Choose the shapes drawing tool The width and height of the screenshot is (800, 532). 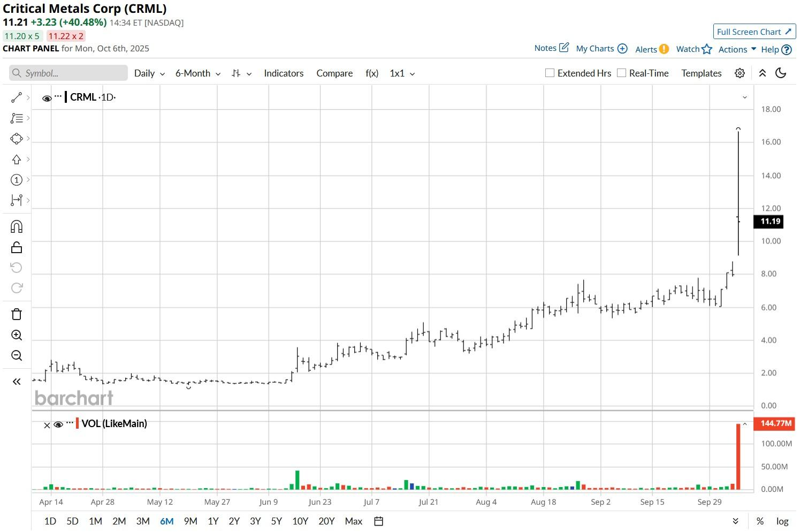pos(17,139)
